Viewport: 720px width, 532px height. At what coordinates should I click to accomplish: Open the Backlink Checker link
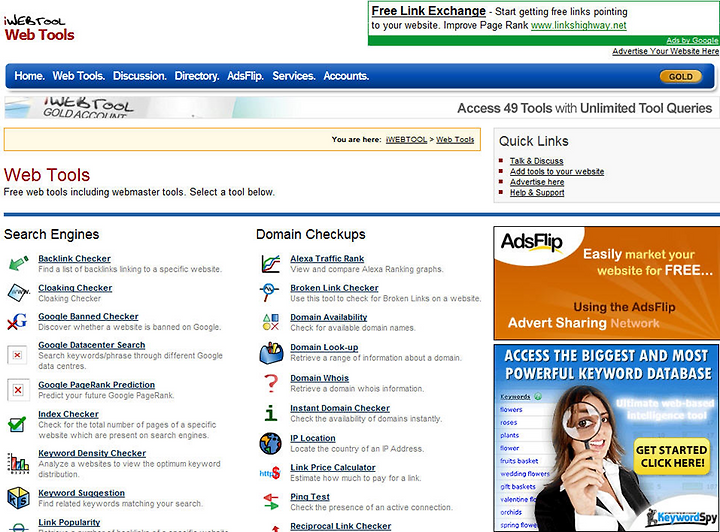(74, 258)
